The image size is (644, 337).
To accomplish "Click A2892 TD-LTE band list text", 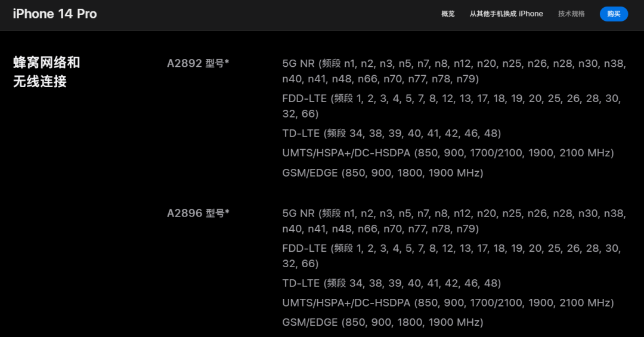I will [391, 133].
